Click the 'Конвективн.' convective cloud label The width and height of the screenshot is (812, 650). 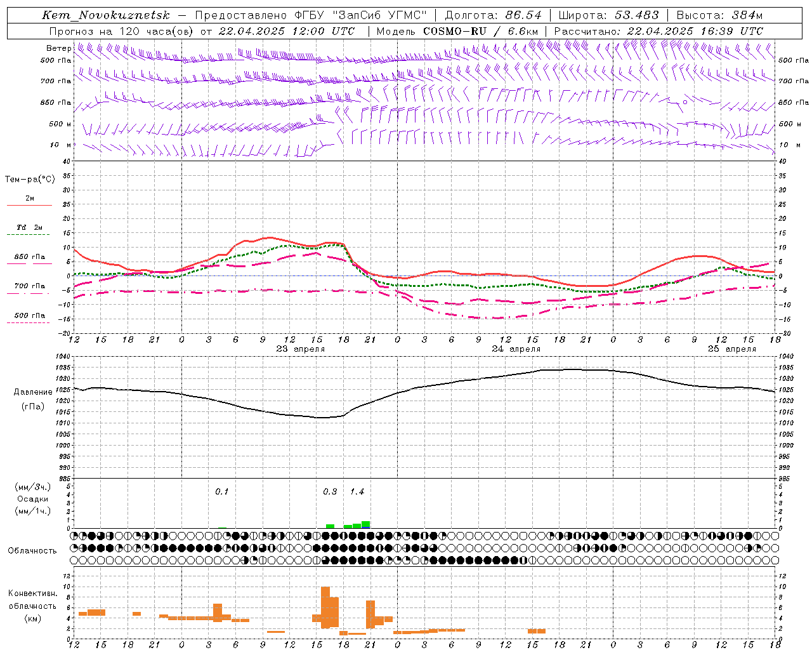pos(32,594)
